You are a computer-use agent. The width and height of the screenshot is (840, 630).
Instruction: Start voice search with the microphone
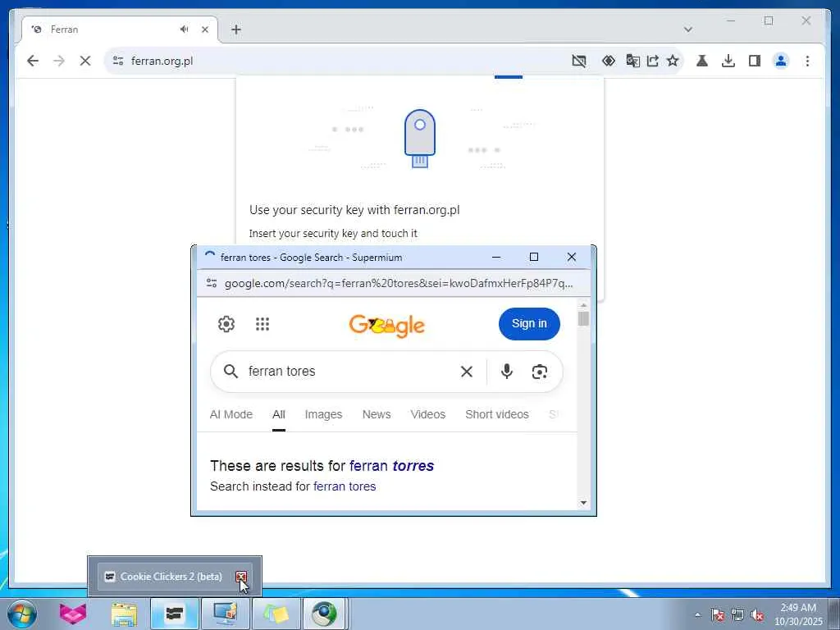507,372
